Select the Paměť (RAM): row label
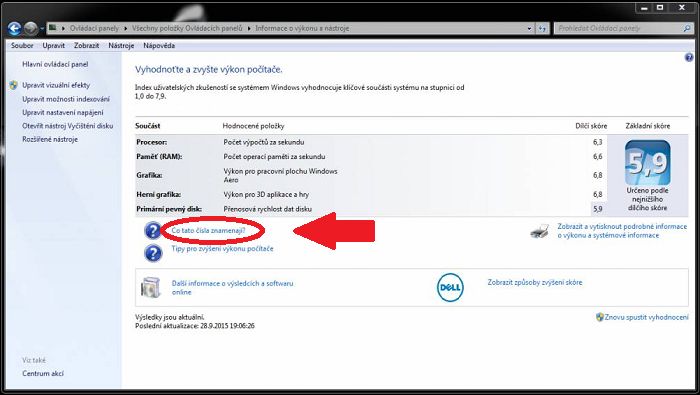 (159, 157)
